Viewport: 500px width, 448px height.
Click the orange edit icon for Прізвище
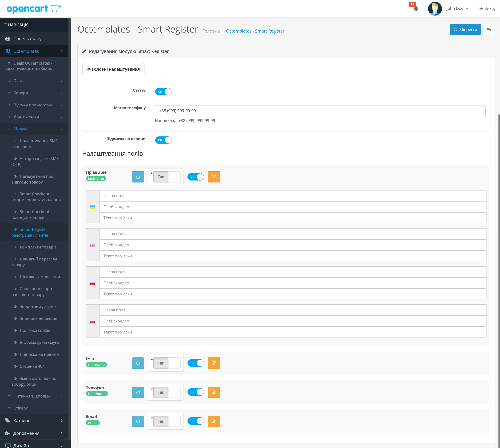point(214,177)
